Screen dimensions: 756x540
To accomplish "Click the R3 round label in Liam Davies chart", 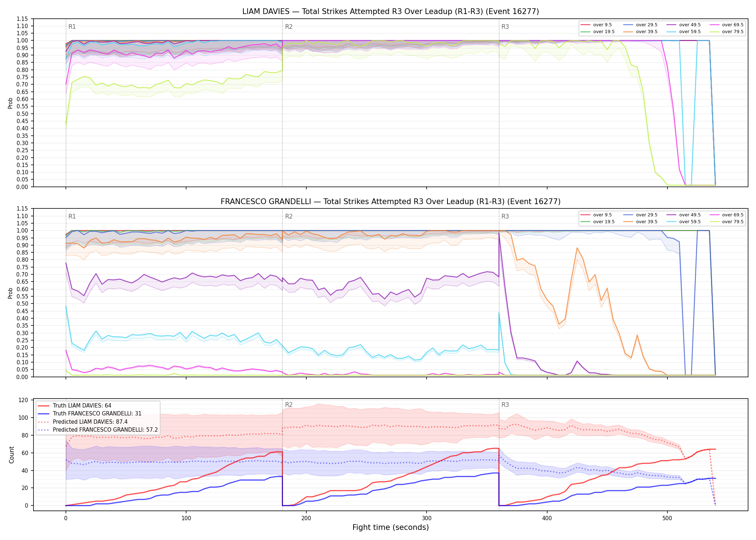I will (x=505, y=27).
